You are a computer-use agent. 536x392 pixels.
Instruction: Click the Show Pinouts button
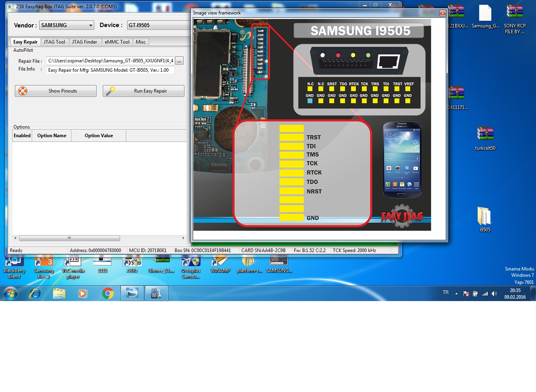[x=56, y=91]
